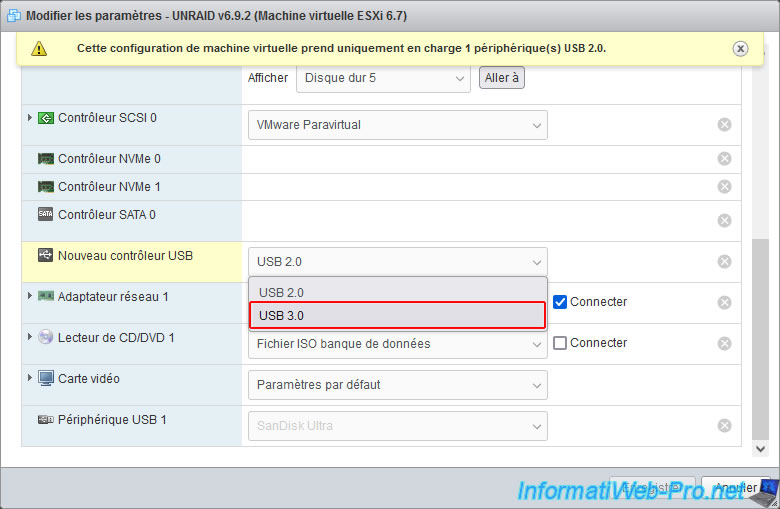
Task: Remove the Contrôleur SCSI 0 device
Action: [x=724, y=125]
